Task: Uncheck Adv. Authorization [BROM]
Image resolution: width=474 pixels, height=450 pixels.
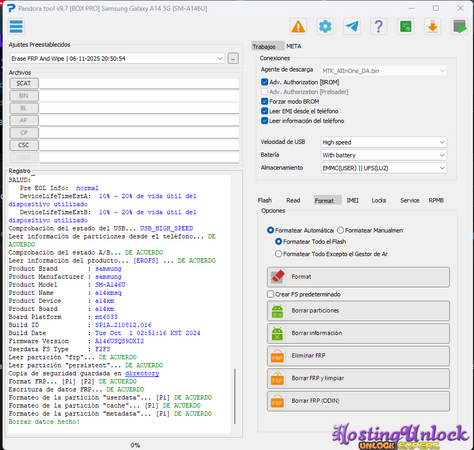Action: coord(265,82)
